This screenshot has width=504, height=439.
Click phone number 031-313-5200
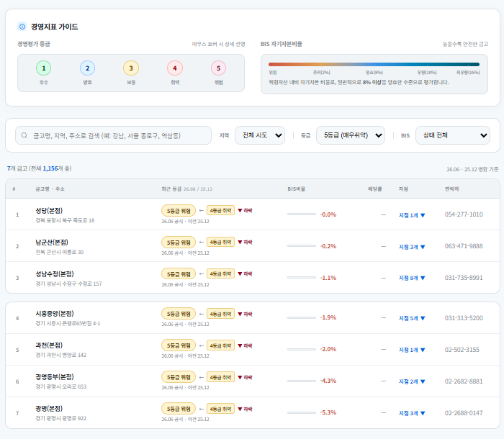pos(464,318)
